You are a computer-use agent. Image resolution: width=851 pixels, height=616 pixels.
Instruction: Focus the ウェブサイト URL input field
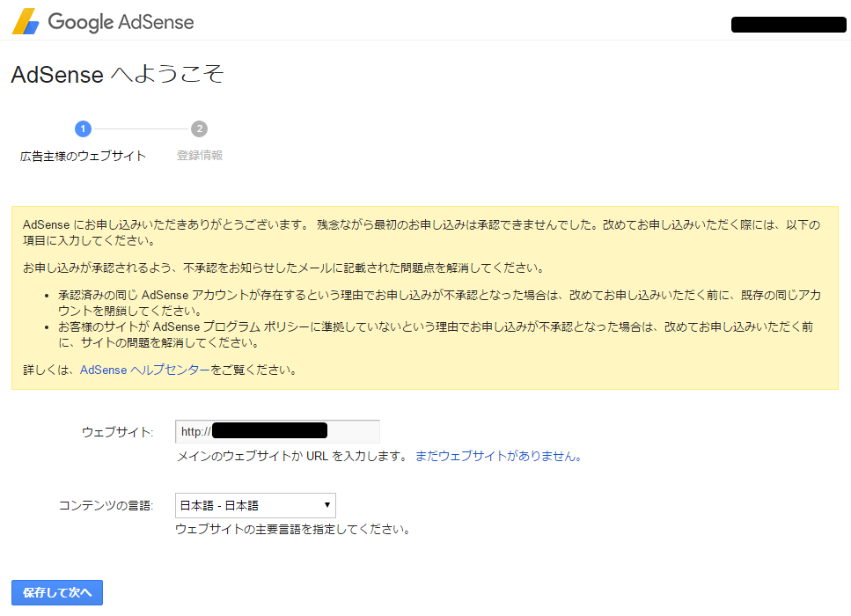pyautogui.click(x=277, y=431)
